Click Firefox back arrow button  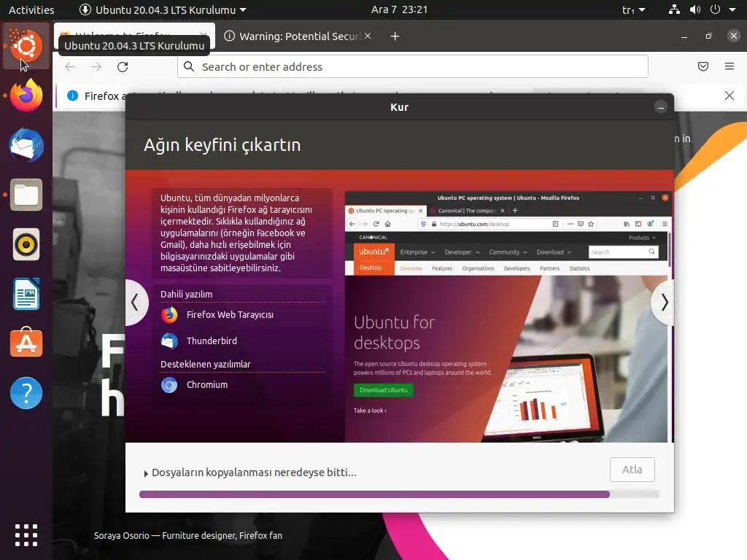coord(70,66)
